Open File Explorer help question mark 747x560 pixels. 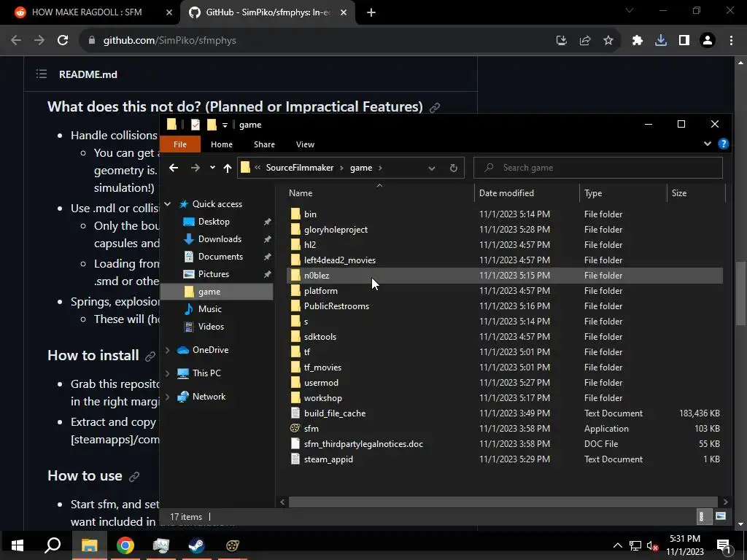(723, 144)
